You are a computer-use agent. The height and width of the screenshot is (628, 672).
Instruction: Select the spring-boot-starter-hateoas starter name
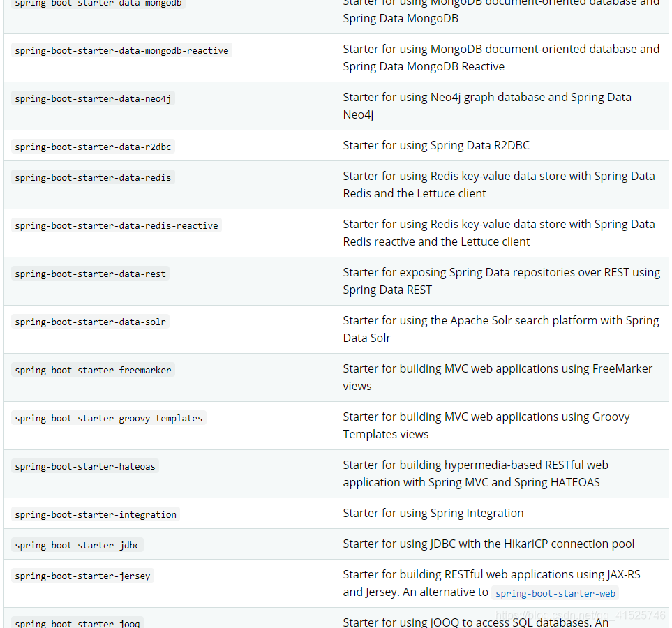(x=84, y=466)
